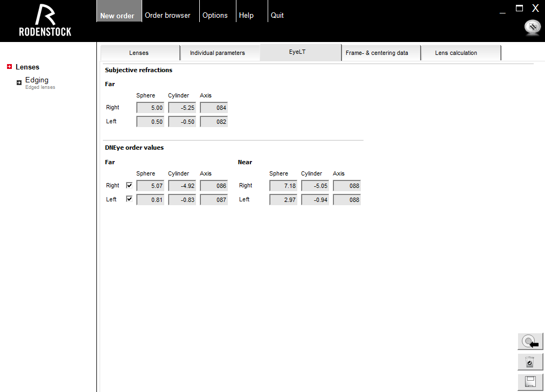
Task: Toggle the DNEye Far Right checkbox
Action: coord(129,185)
